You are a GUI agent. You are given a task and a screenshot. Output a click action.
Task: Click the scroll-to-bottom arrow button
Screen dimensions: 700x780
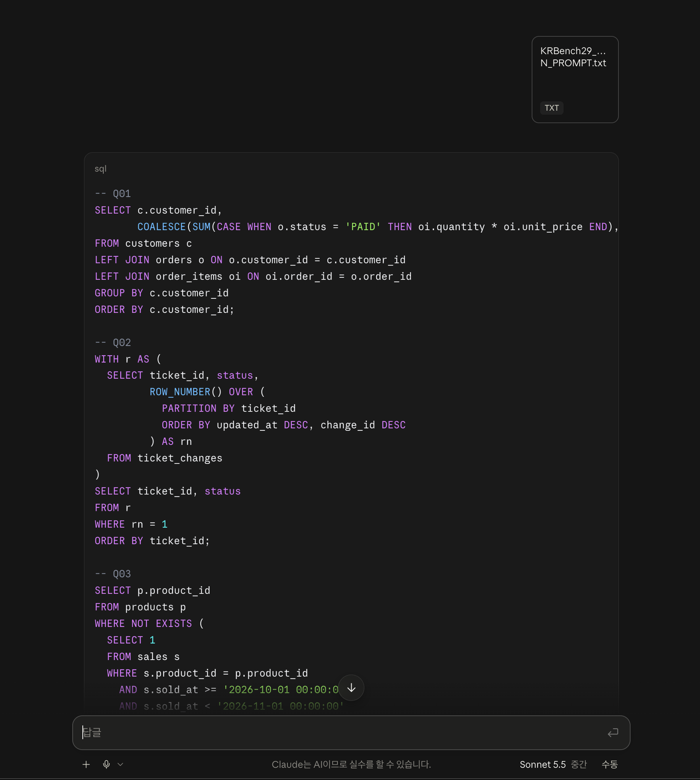point(351,688)
